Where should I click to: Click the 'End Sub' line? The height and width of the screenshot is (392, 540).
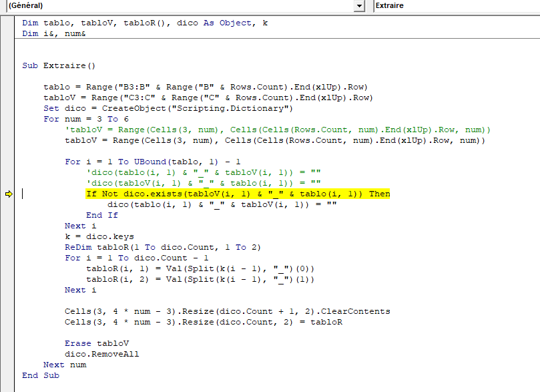(x=41, y=375)
